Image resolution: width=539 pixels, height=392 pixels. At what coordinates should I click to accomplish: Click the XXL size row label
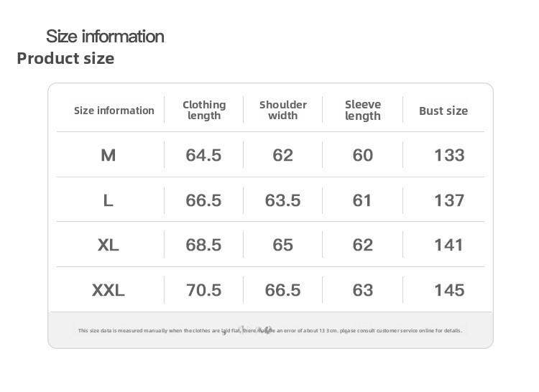pyautogui.click(x=109, y=290)
